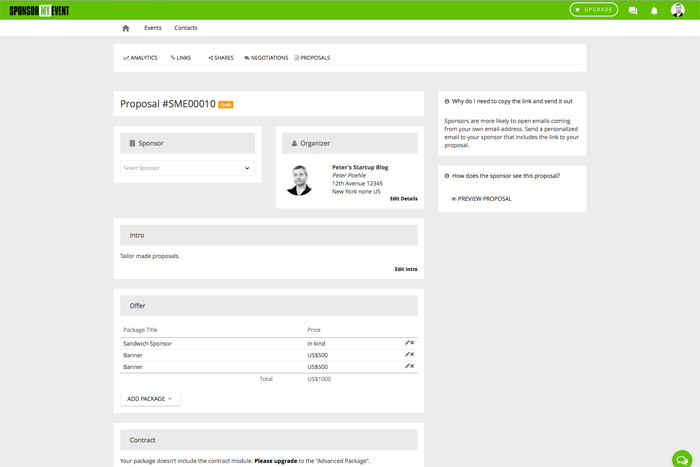
Task: Switch to the Negotiations tab
Action: (x=266, y=58)
